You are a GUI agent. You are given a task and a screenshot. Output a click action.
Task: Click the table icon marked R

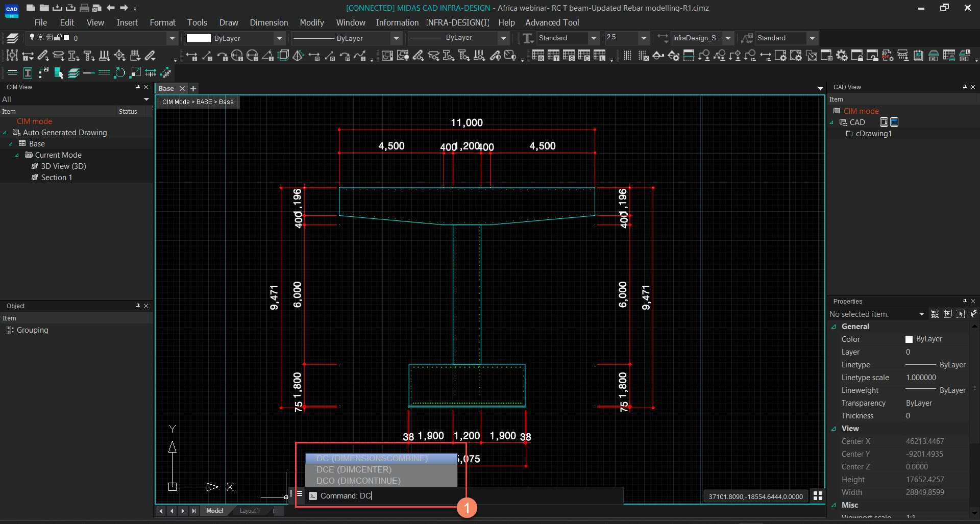pos(538,56)
